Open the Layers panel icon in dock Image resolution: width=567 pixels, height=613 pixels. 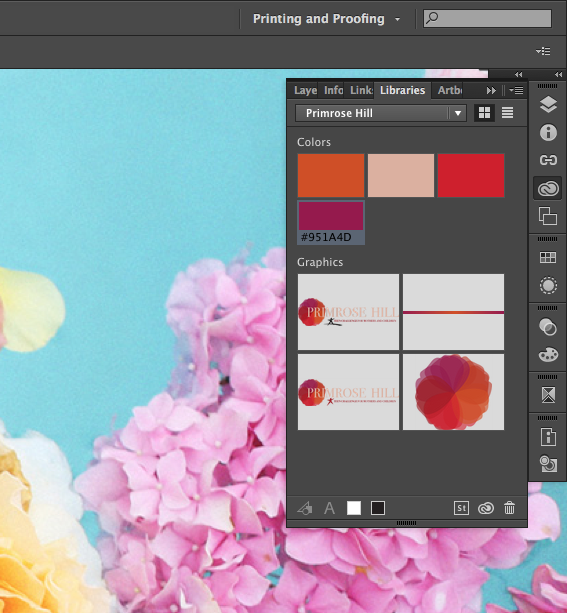click(548, 104)
